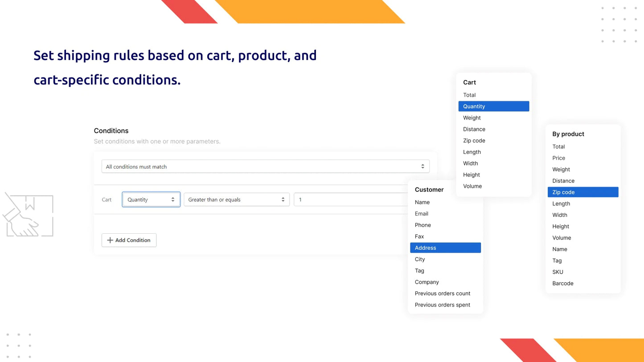The height and width of the screenshot is (362, 644).
Task: Expand the 'Greater than or equals' operator dropdown
Action: (236, 199)
